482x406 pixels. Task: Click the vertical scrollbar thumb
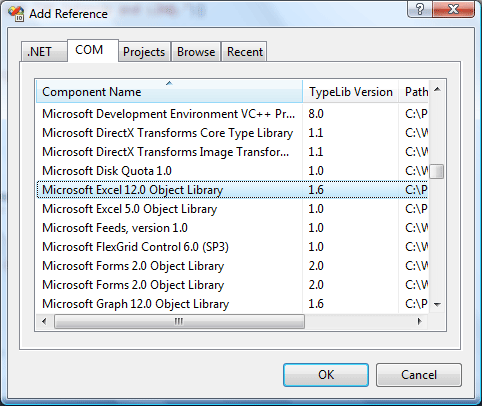(x=437, y=171)
